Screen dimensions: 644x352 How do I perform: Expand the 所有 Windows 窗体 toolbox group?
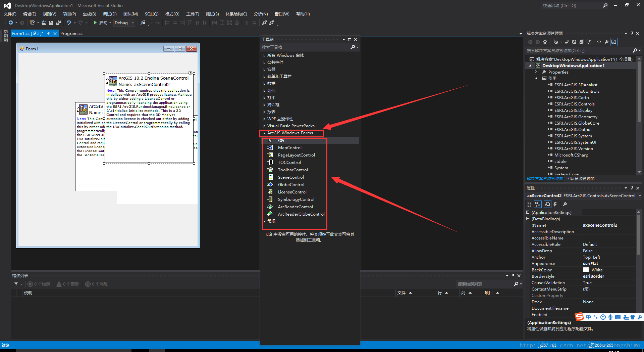[264, 55]
